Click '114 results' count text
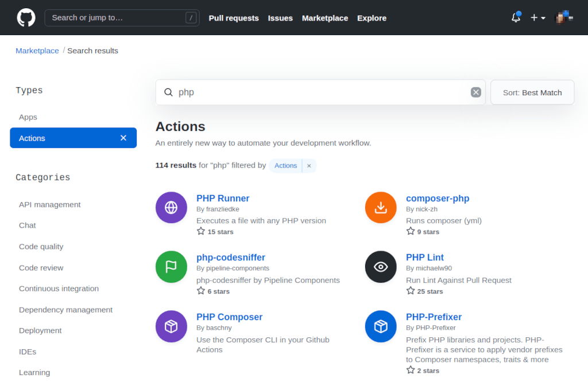The height and width of the screenshot is (386, 588). 176,165
